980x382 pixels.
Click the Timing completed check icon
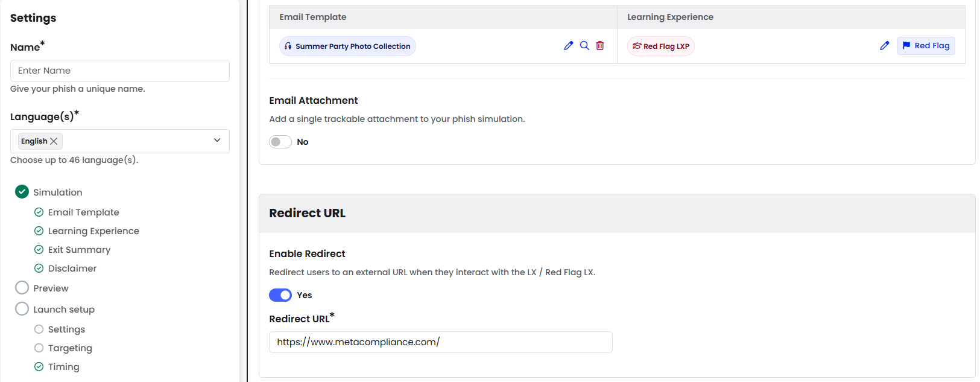tap(39, 367)
